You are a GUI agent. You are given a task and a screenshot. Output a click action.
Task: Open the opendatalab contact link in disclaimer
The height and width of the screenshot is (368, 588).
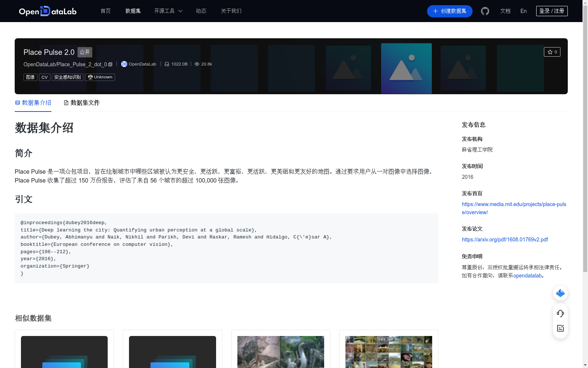click(528, 275)
